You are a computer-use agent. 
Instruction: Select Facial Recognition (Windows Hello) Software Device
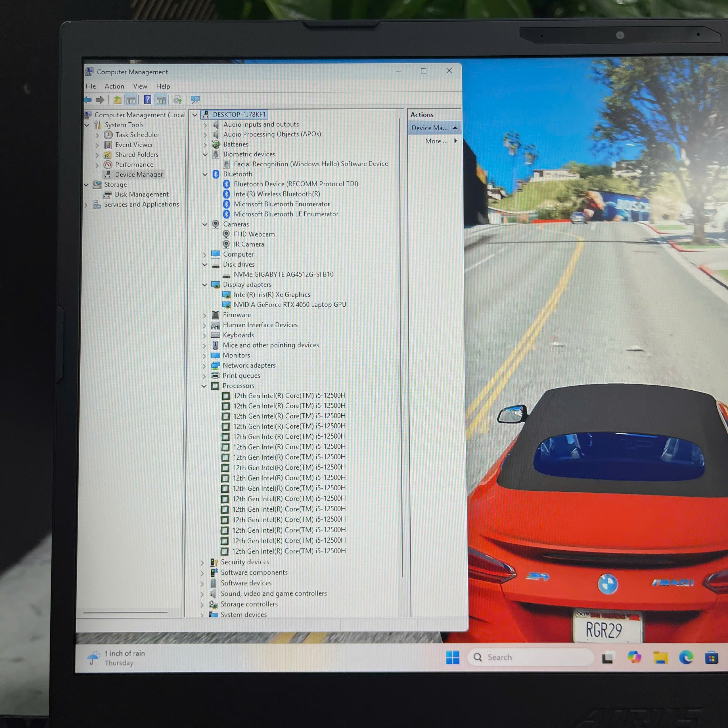point(311,164)
